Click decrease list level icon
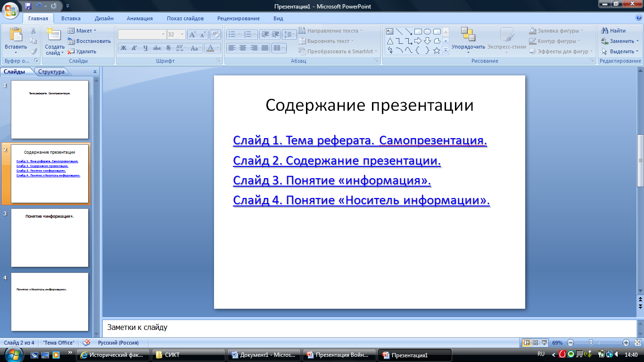Image resolution: width=644 pixels, height=362 pixels. coord(264,34)
